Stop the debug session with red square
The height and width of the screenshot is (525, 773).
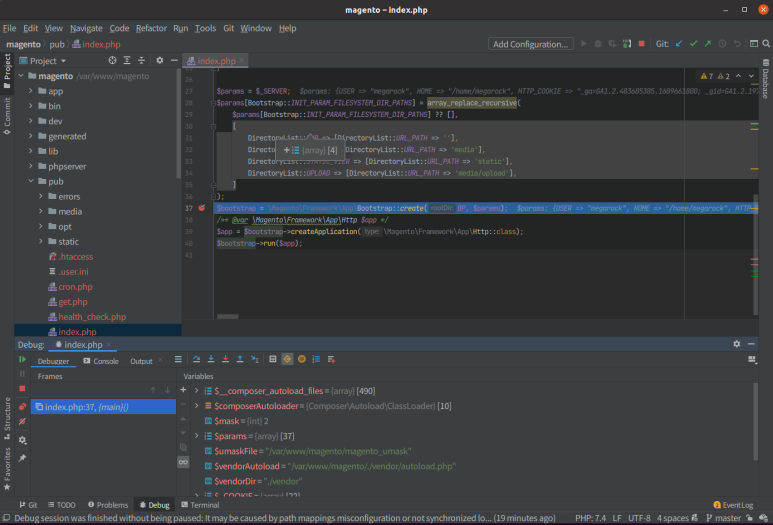coord(22,388)
